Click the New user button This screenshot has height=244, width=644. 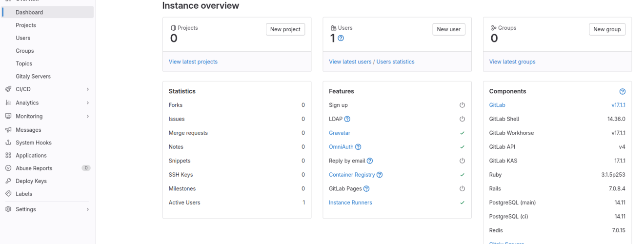[449, 29]
